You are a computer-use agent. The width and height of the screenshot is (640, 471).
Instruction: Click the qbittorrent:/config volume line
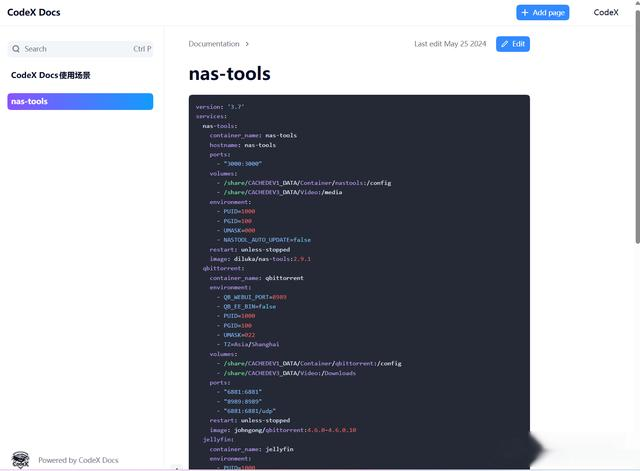[309, 364]
